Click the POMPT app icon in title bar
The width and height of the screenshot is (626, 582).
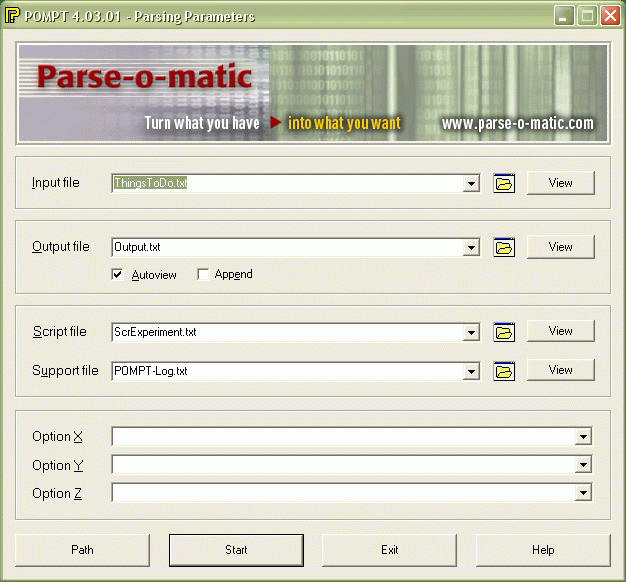tap(12, 16)
